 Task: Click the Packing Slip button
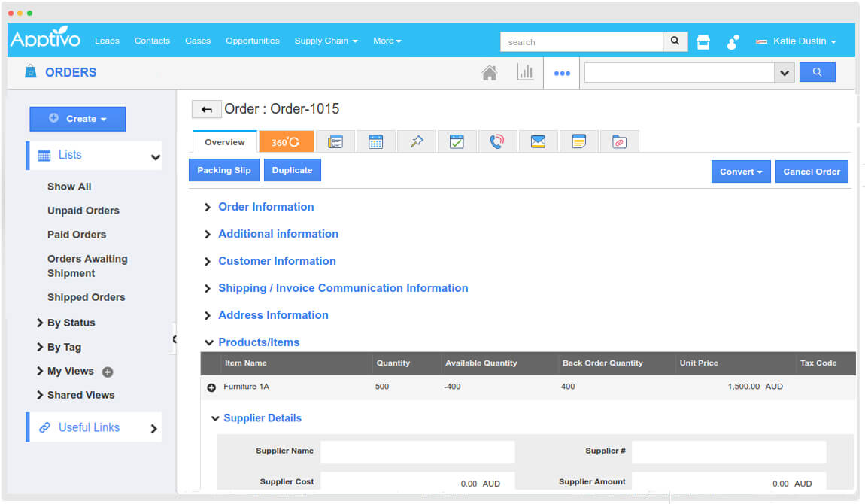[224, 170]
